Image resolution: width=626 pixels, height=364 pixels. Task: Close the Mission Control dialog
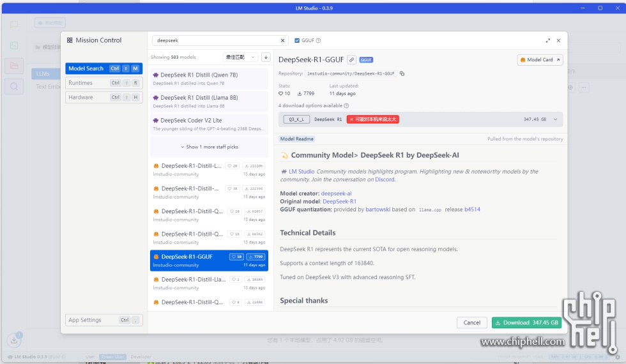558,41
